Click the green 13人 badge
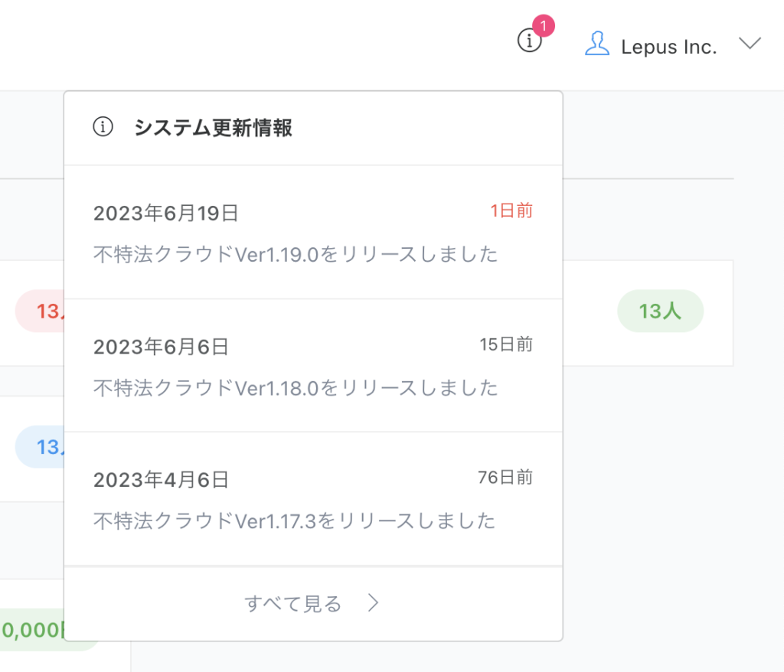Image resolution: width=784 pixels, height=672 pixels. pyautogui.click(x=660, y=311)
